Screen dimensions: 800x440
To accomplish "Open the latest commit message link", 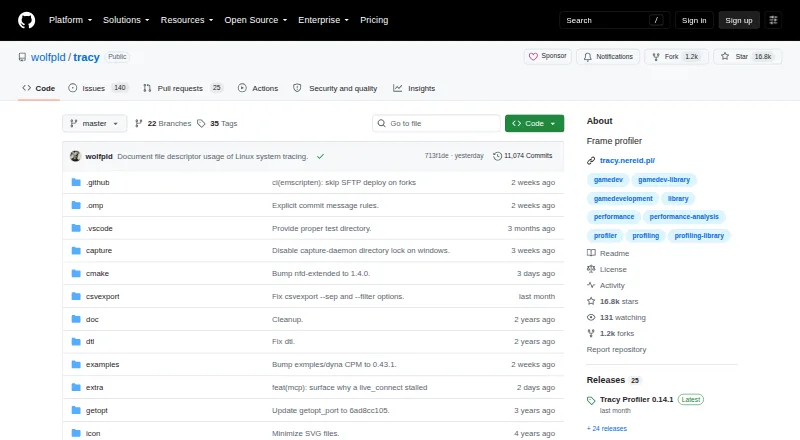I will tap(213, 157).
